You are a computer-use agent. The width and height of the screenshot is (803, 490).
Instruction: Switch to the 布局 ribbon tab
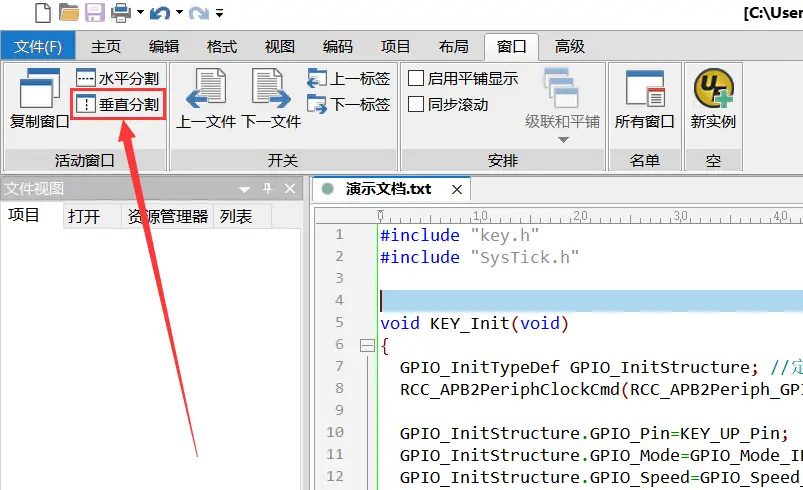[453, 47]
